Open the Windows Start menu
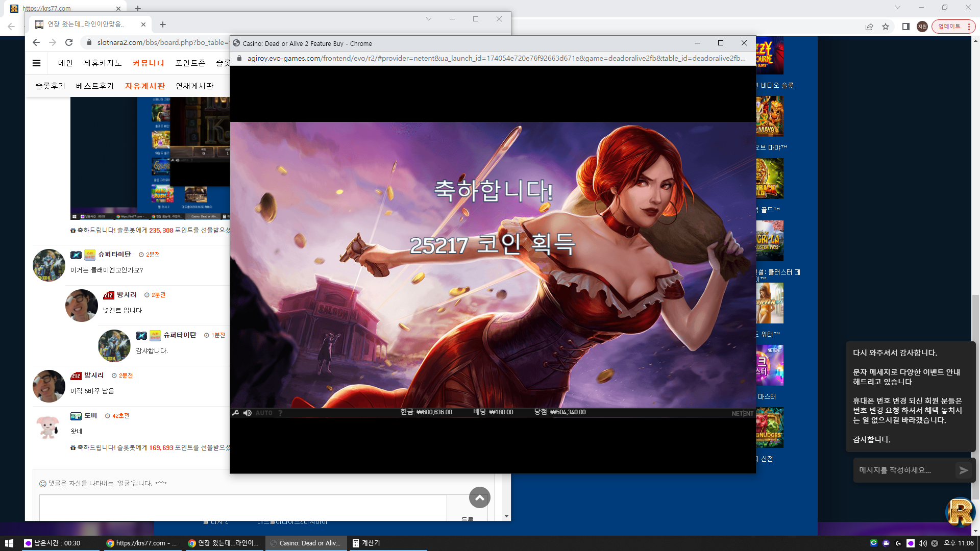The height and width of the screenshot is (551, 980). (x=9, y=543)
